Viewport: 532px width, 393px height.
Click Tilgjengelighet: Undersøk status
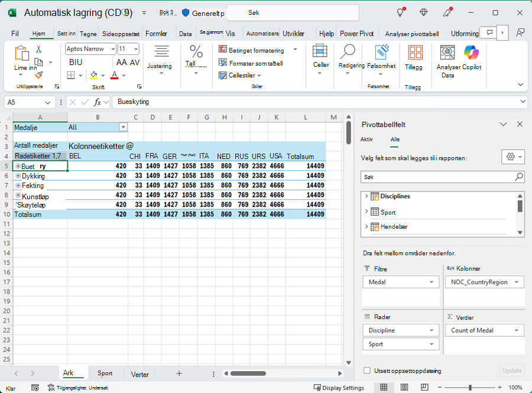click(78, 388)
